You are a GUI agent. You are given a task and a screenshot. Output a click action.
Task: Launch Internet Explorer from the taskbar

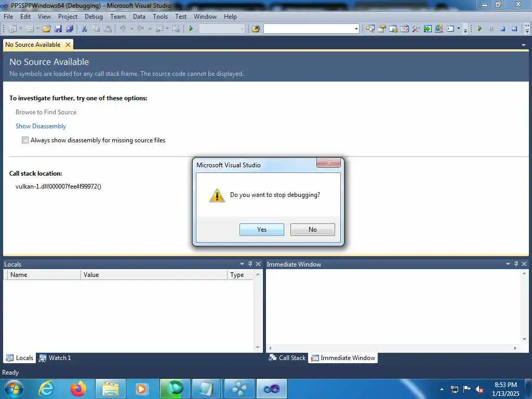(46, 389)
